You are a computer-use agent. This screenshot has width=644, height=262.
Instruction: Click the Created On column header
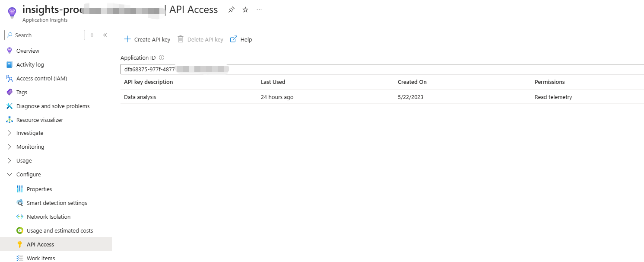coord(412,82)
